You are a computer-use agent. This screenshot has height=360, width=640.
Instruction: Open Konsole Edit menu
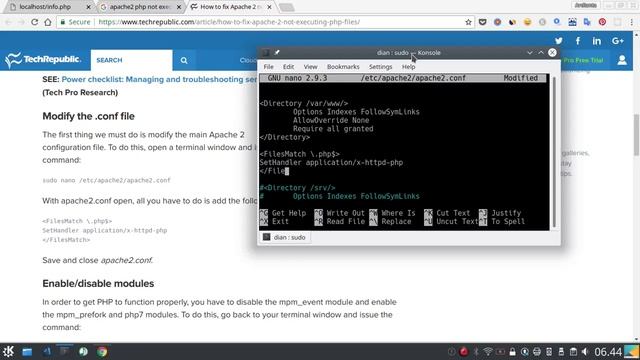(288, 67)
